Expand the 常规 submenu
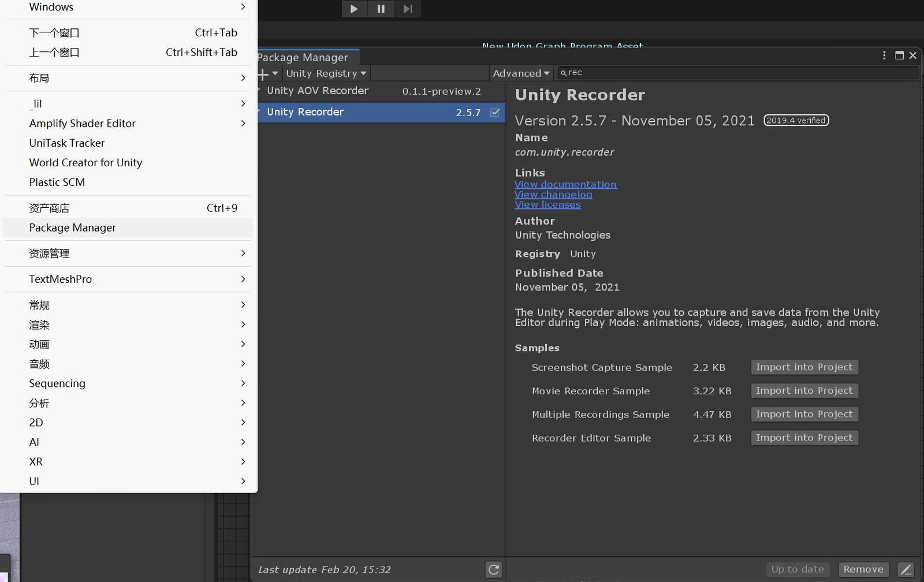 [128, 305]
